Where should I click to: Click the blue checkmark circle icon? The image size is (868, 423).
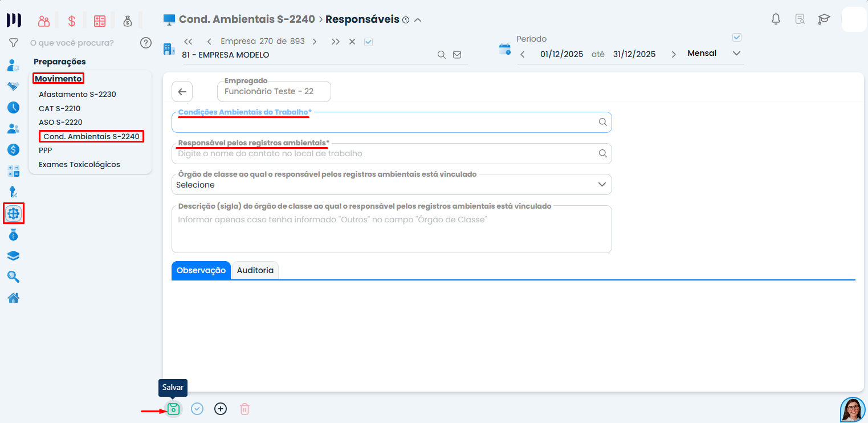coord(197,409)
